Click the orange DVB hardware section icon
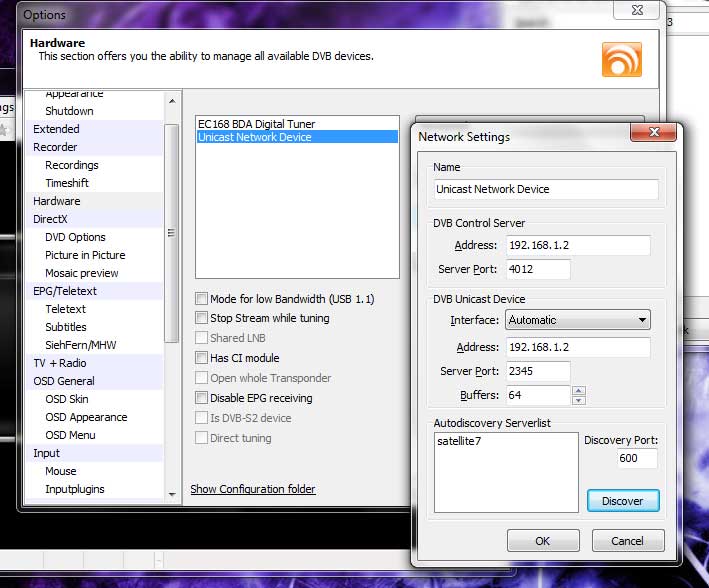Screen dimensions: 709x588 (621, 59)
